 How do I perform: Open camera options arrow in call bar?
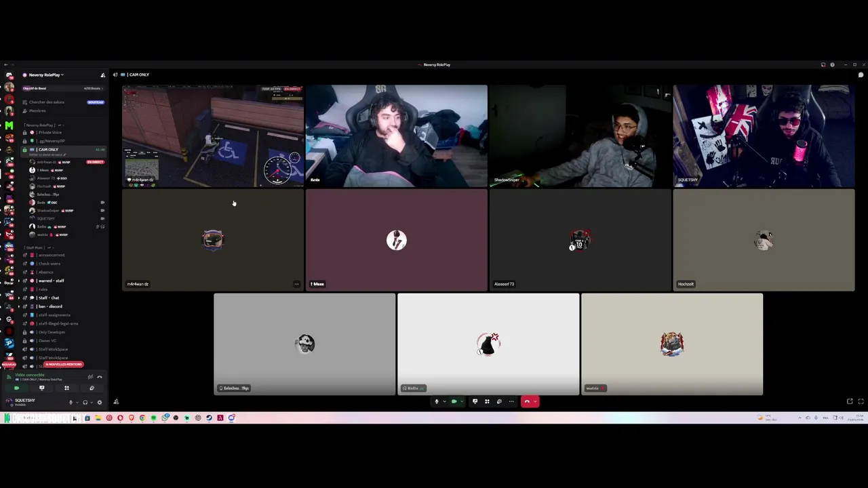click(462, 401)
